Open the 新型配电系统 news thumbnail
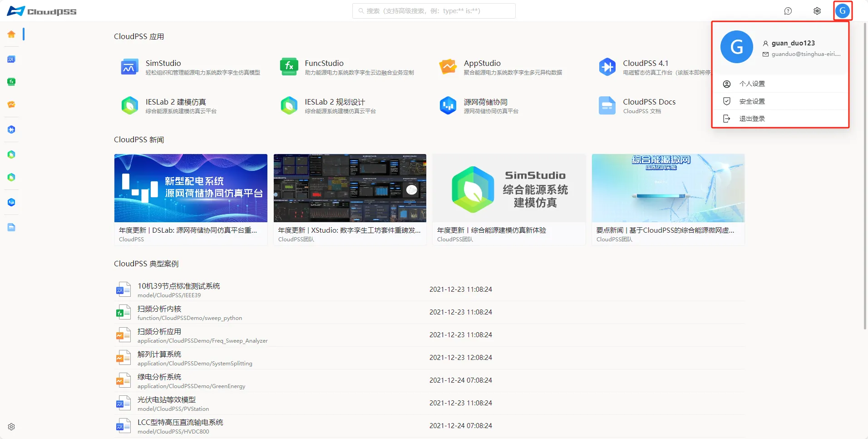 pyautogui.click(x=191, y=188)
